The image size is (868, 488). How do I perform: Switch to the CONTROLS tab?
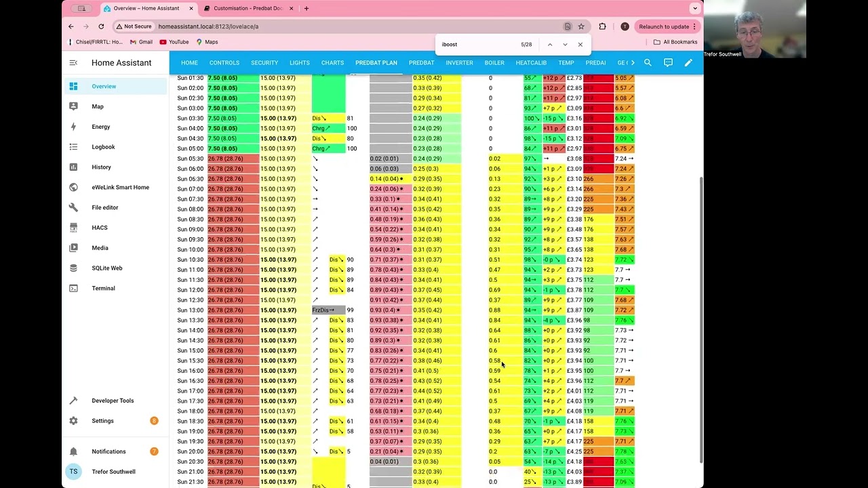click(x=224, y=63)
